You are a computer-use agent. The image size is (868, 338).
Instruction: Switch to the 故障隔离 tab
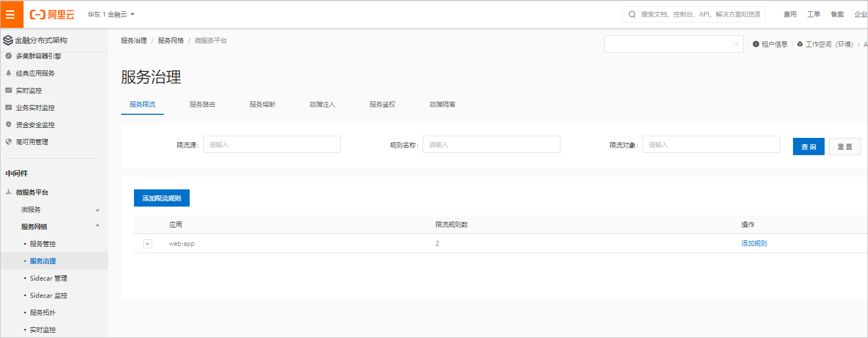(x=443, y=105)
